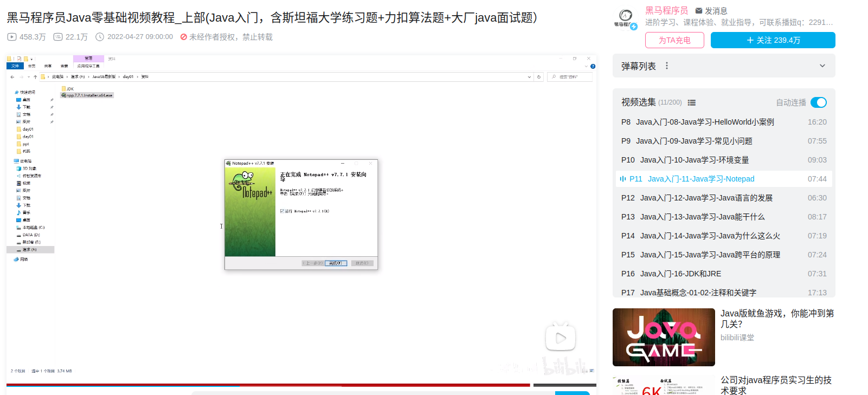
Task: Click JavaSE最新版 in breadcrumb path
Action: tap(104, 77)
